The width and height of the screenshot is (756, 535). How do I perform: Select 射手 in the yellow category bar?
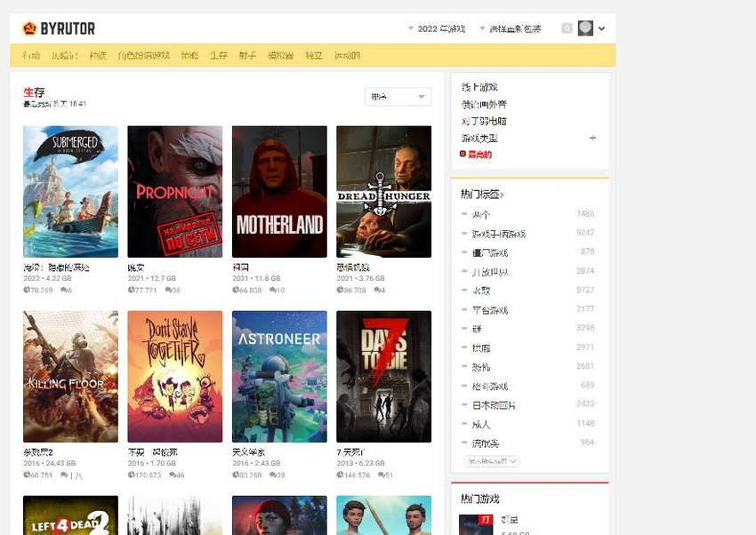click(x=247, y=55)
